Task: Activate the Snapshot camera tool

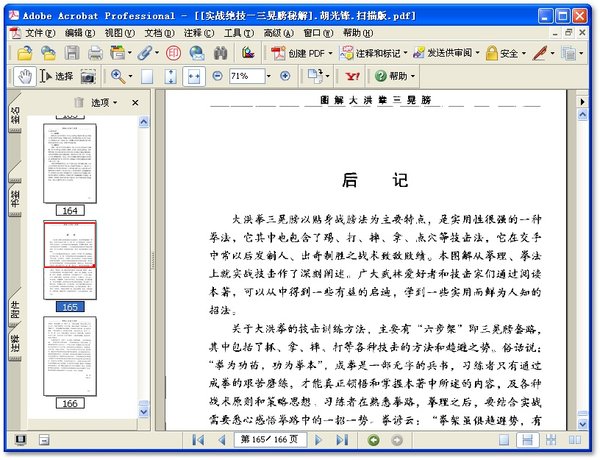Action: pyautogui.click(x=88, y=76)
